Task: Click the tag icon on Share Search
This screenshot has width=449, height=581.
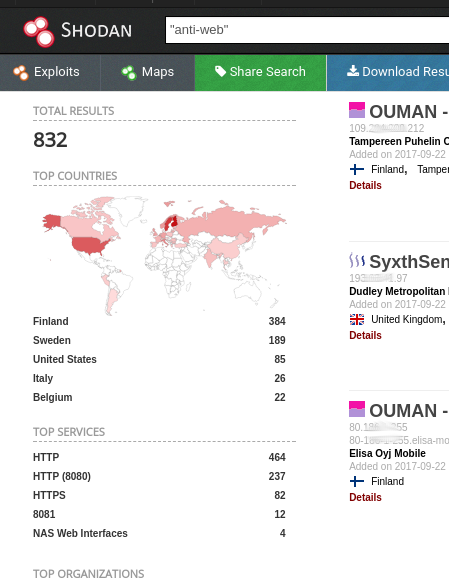Action: (x=220, y=72)
